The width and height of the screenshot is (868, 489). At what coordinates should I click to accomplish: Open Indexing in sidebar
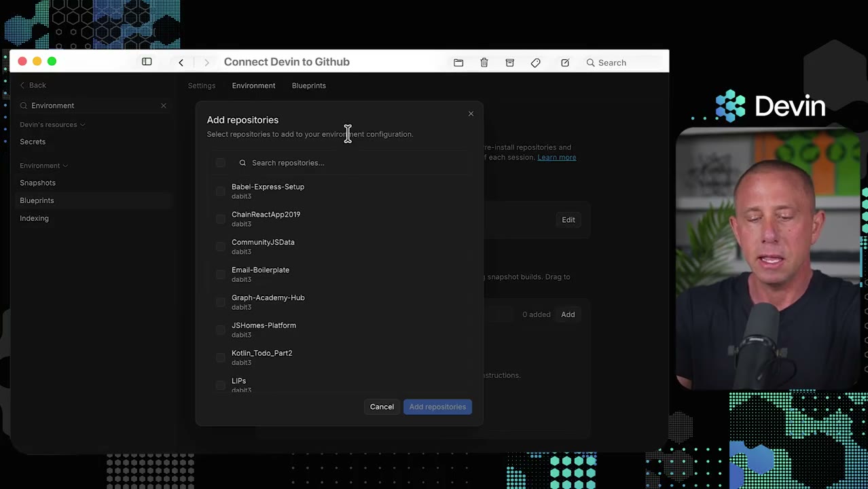tap(34, 218)
